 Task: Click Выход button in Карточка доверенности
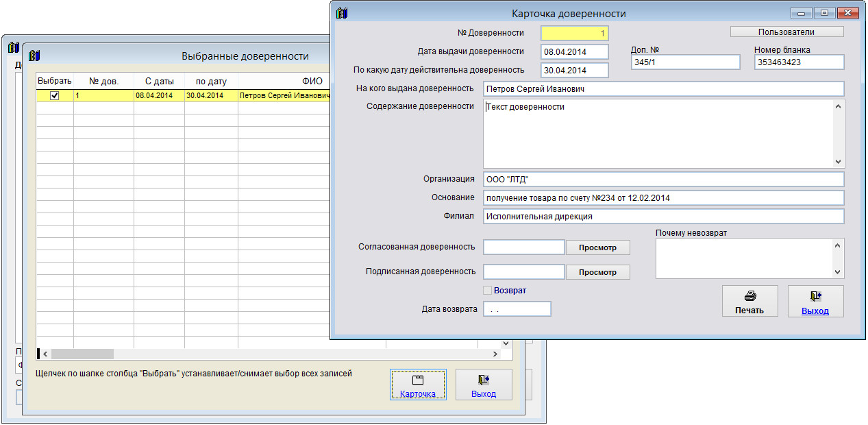click(815, 301)
